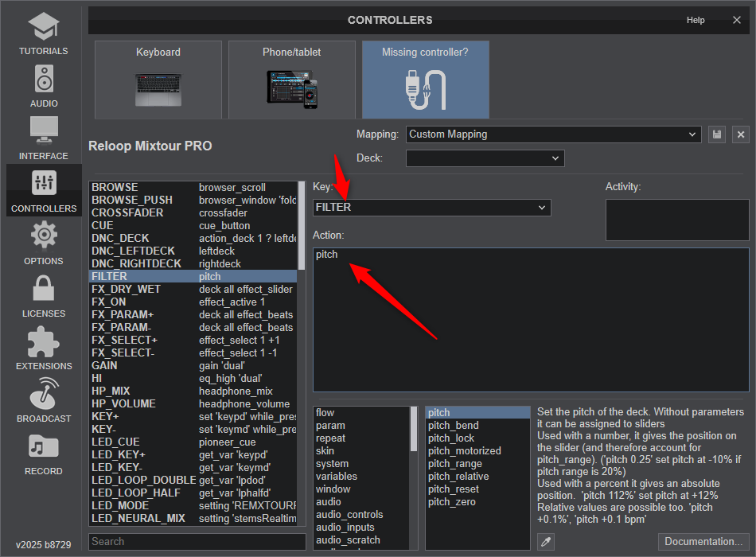Open the Record section

coord(44,454)
